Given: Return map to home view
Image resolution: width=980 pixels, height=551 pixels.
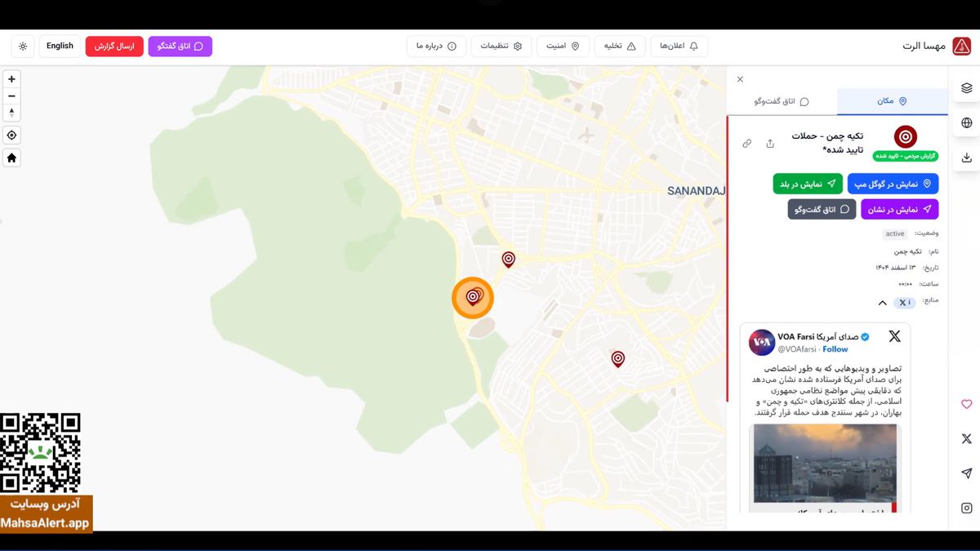Looking at the screenshot, I should (11, 158).
